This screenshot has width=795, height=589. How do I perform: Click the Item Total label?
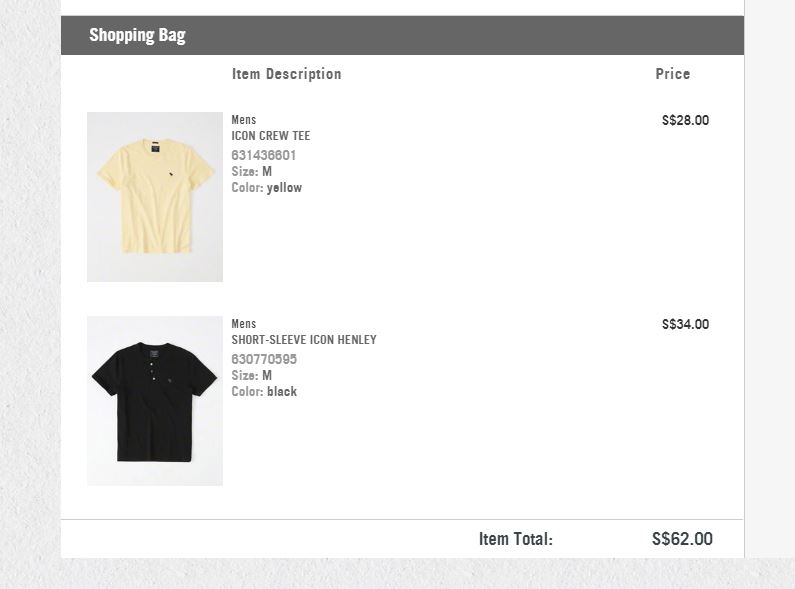click(515, 539)
